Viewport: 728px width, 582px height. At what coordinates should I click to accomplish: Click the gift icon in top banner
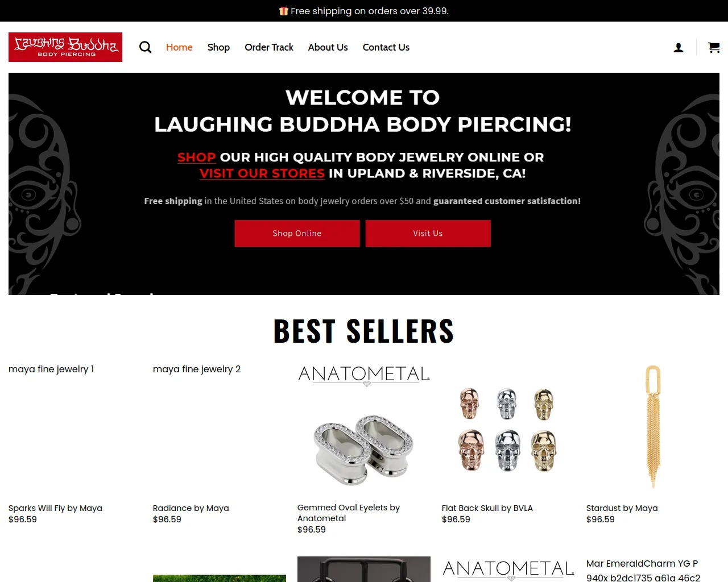click(x=283, y=11)
